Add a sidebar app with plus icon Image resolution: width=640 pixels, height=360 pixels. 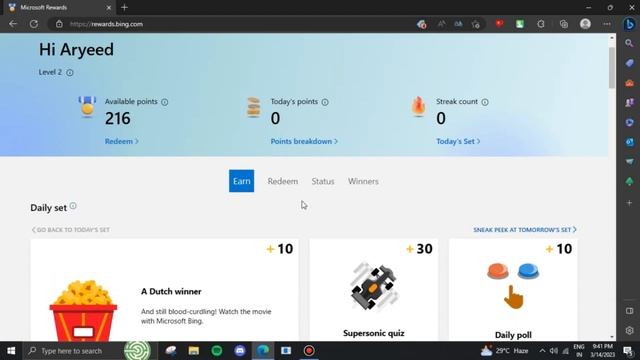tap(629, 202)
